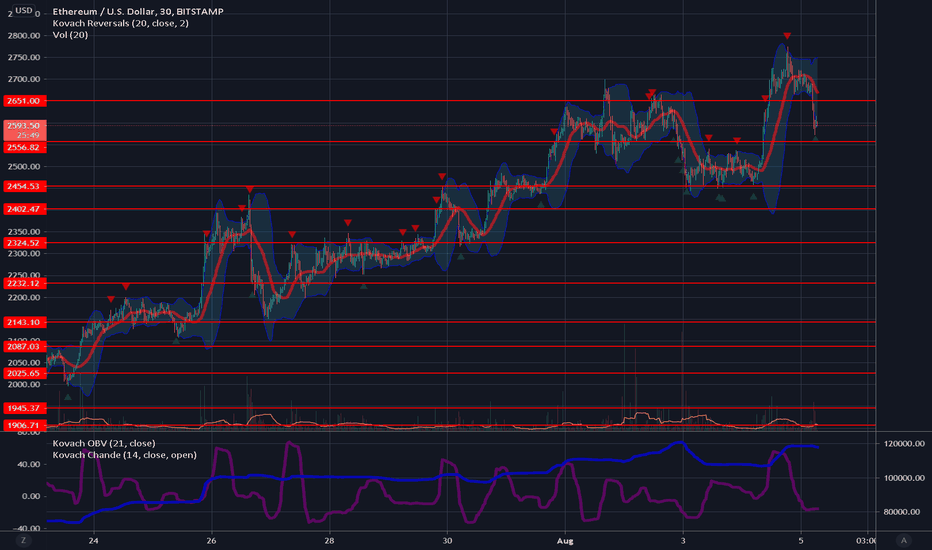Select the Kovach OBV indicator legend
Screen dimensions: 932x550
coord(104,443)
